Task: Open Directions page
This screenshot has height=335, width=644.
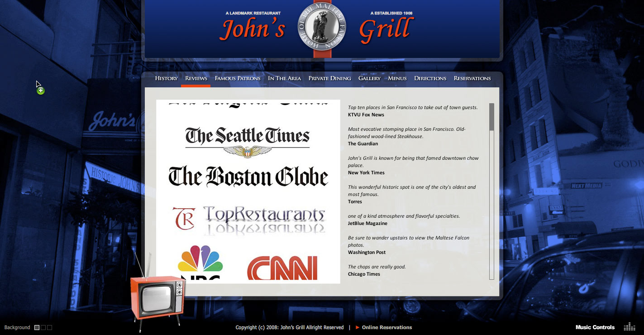Action: click(x=430, y=78)
